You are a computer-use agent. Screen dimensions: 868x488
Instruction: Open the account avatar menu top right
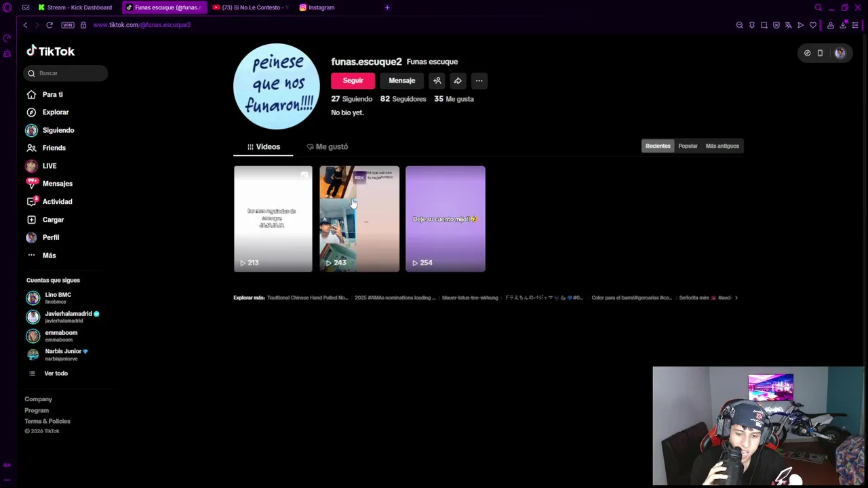click(x=840, y=53)
